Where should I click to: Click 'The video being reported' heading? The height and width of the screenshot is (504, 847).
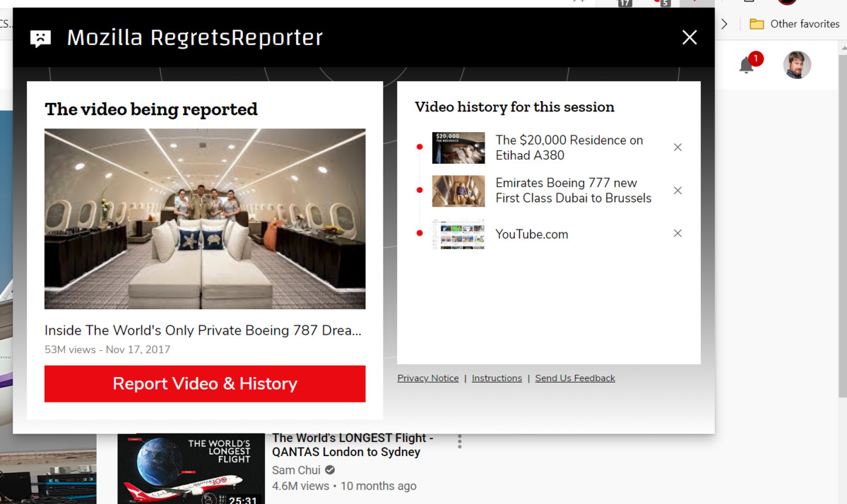tap(150, 109)
